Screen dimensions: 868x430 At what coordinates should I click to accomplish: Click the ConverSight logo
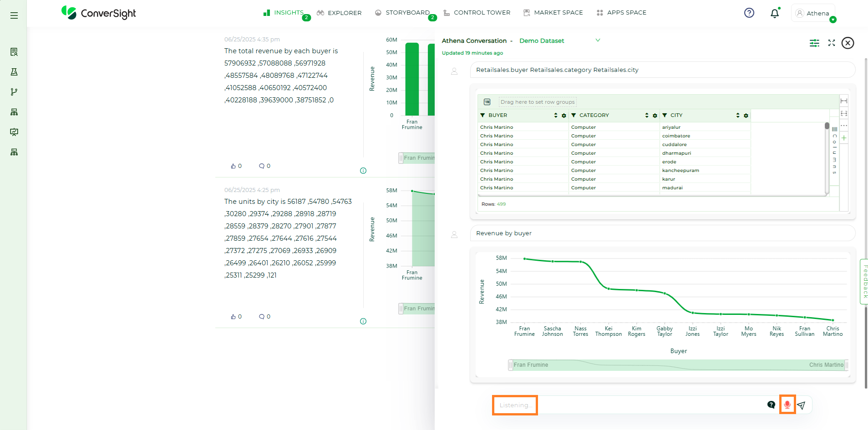click(x=99, y=13)
